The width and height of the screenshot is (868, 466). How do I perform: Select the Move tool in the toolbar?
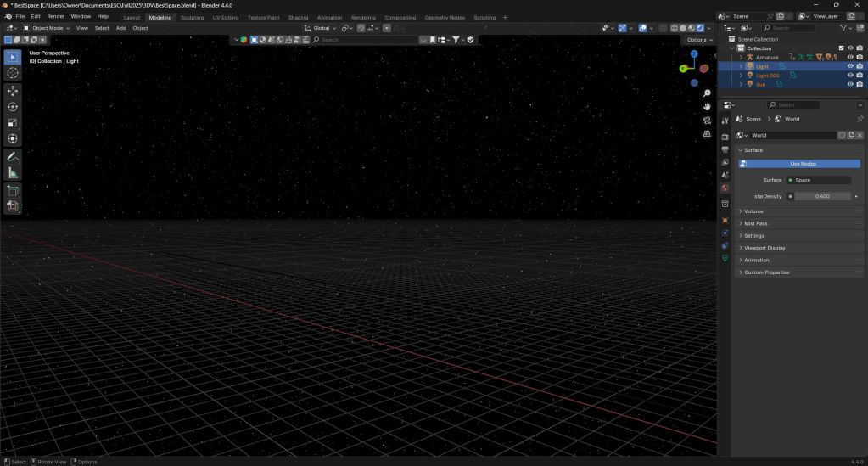[x=13, y=90]
